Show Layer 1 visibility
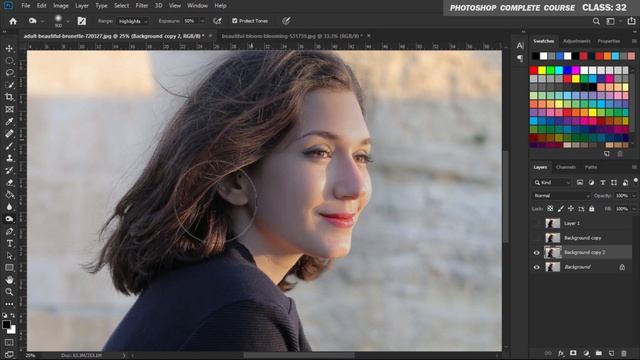640x360 pixels. [x=537, y=223]
